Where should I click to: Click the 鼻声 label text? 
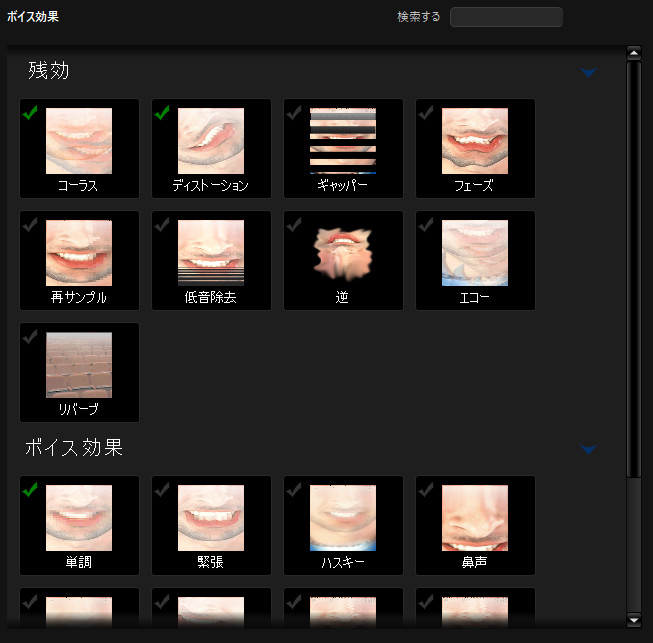tap(474, 562)
